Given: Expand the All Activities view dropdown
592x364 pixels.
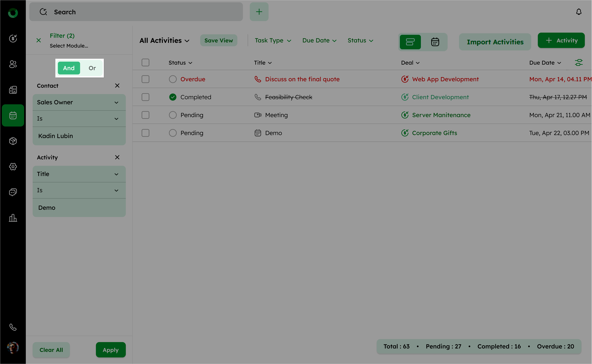Looking at the screenshot, I should click(x=164, y=40).
